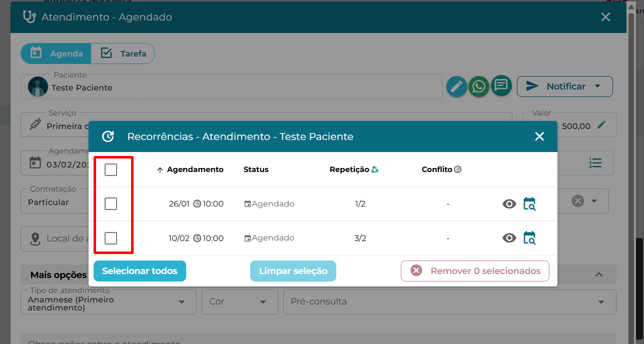The height and width of the screenshot is (344, 644).
Task: Click the pencil edit patient icon
Action: [456, 86]
